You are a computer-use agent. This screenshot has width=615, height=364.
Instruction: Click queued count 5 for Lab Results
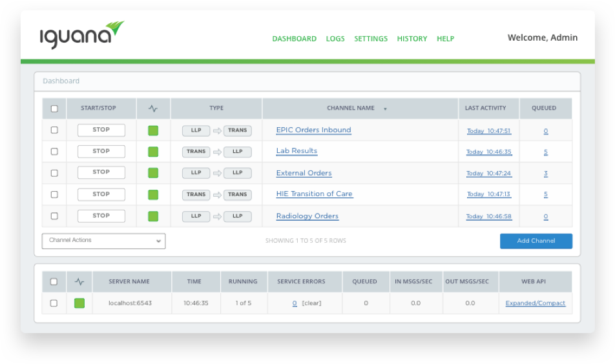click(x=546, y=152)
